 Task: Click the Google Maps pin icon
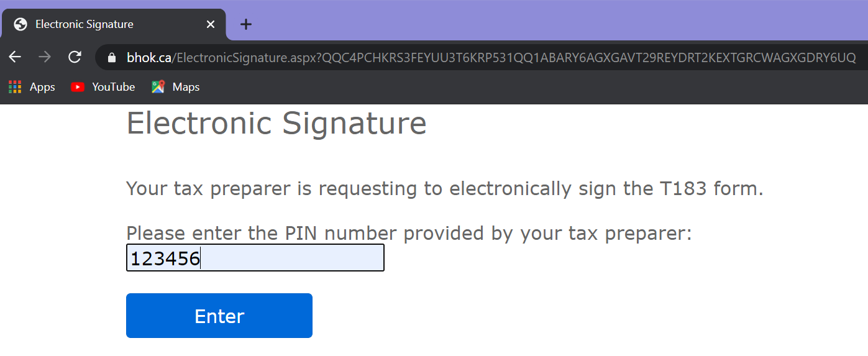[158, 87]
